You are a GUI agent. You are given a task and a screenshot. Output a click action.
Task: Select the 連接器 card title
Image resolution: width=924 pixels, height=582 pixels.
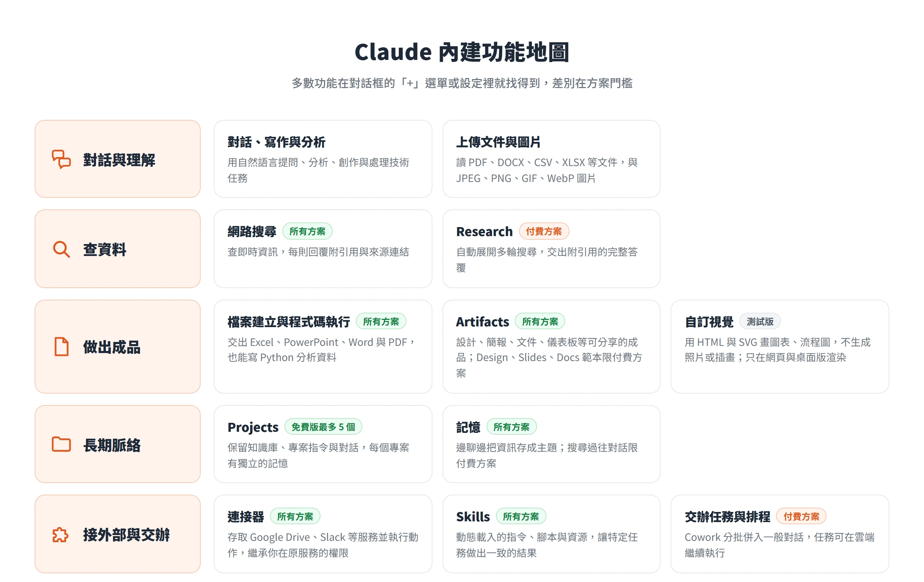(x=245, y=517)
